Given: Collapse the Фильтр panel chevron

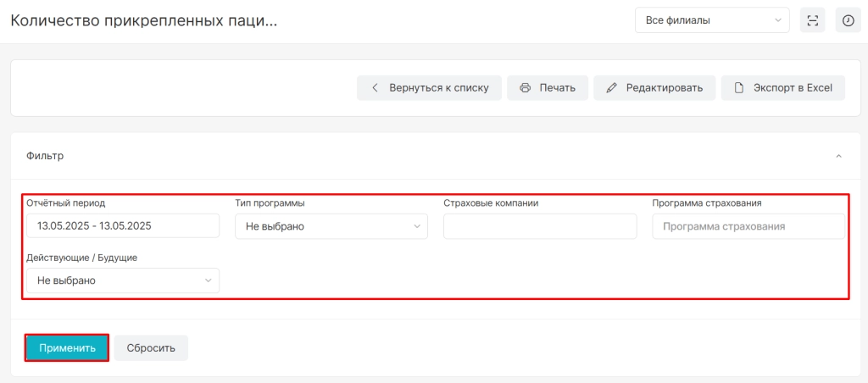Looking at the screenshot, I should pos(838,156).
